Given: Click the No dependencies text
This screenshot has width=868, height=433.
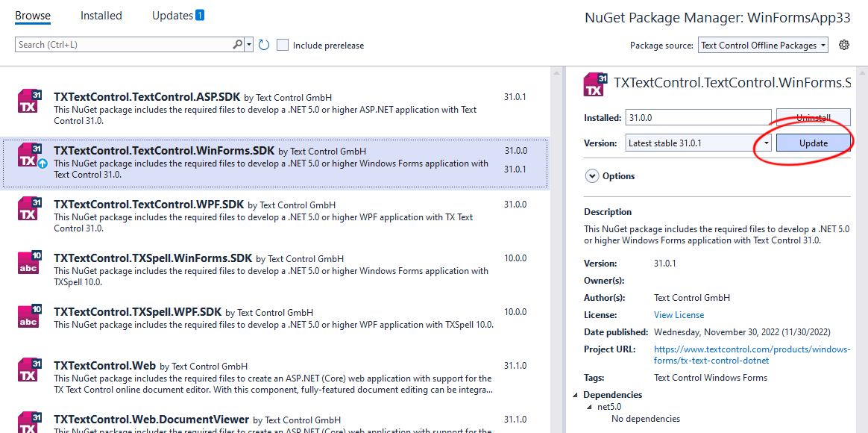Looking at the screenshot, I should (646, 419).
